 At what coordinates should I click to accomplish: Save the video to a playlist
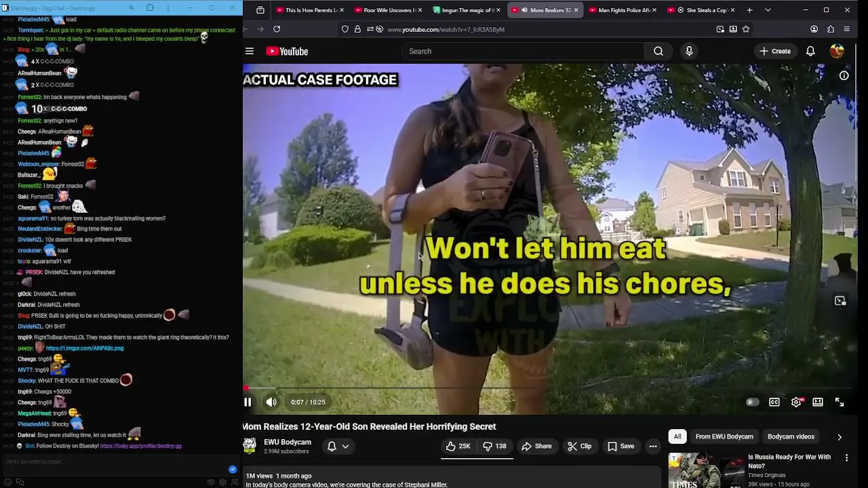tap(620, 446)
